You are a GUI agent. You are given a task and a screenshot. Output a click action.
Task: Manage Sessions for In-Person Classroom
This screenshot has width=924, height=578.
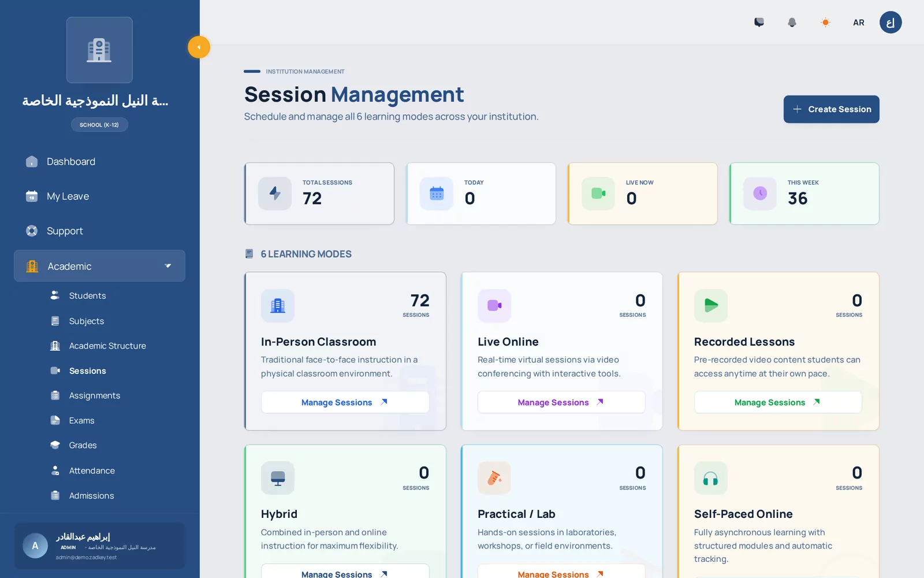pyautogui.click(x=345, y=402)
